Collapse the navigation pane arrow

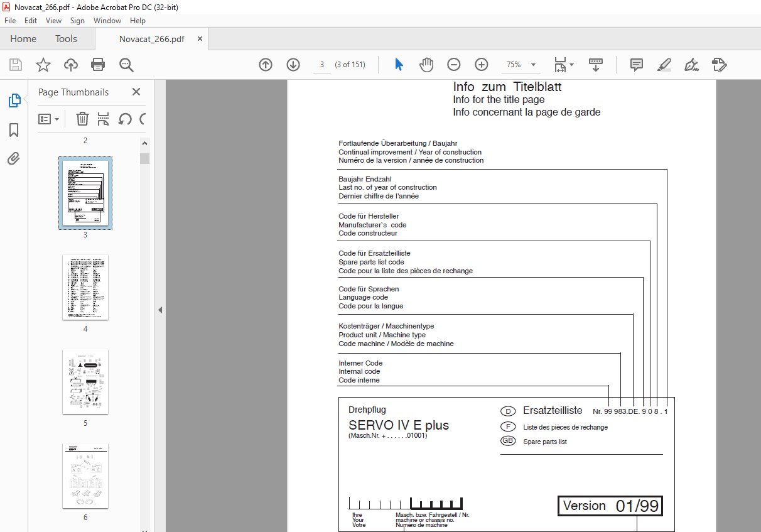click(159, 310)
